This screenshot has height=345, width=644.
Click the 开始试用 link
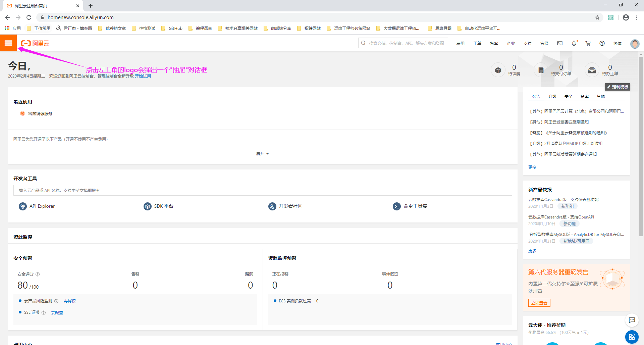point(143,76)
